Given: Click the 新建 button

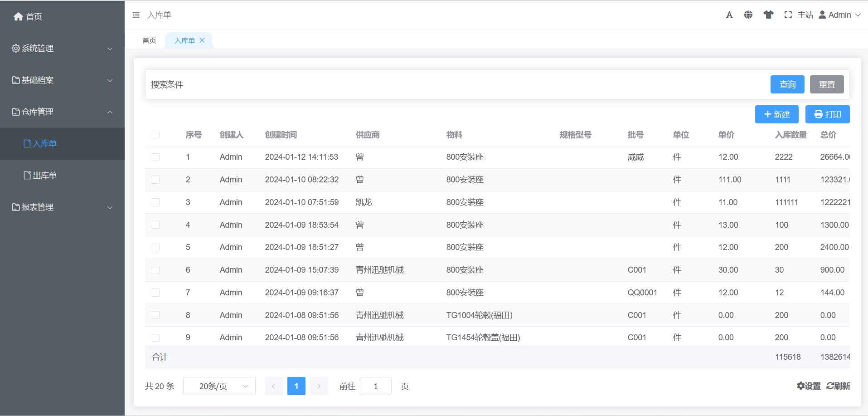Looking at the screenshot, I should [777, 114].
